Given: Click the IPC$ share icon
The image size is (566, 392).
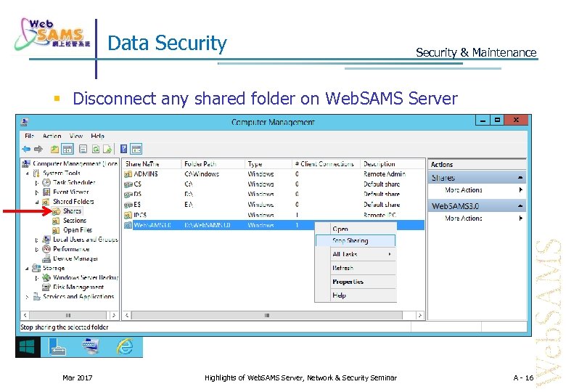Looking at the screenshot, I should 128,215.
